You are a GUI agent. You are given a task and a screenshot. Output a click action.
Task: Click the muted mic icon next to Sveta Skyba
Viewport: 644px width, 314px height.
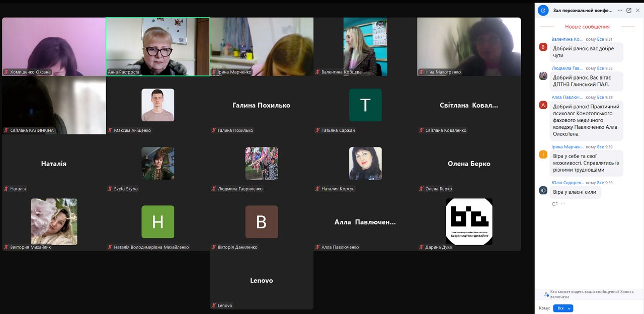pyautogui.click(x=110, y=189)
